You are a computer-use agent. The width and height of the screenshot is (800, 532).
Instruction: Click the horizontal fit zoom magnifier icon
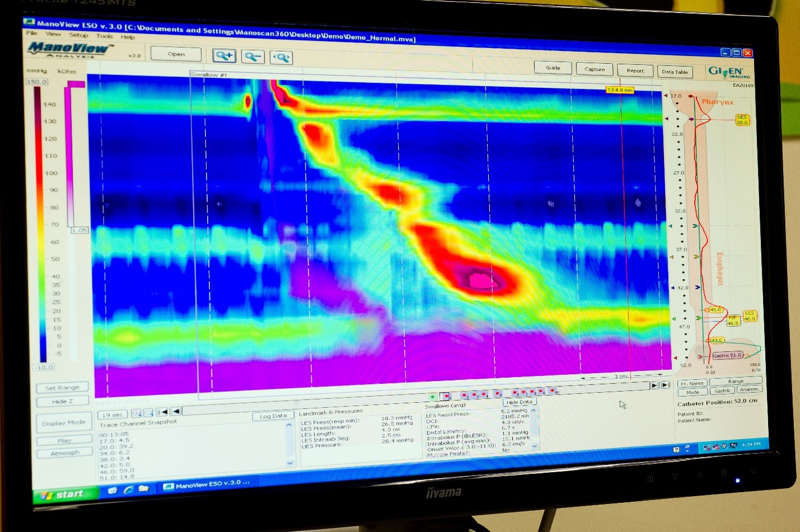point(281,58)
